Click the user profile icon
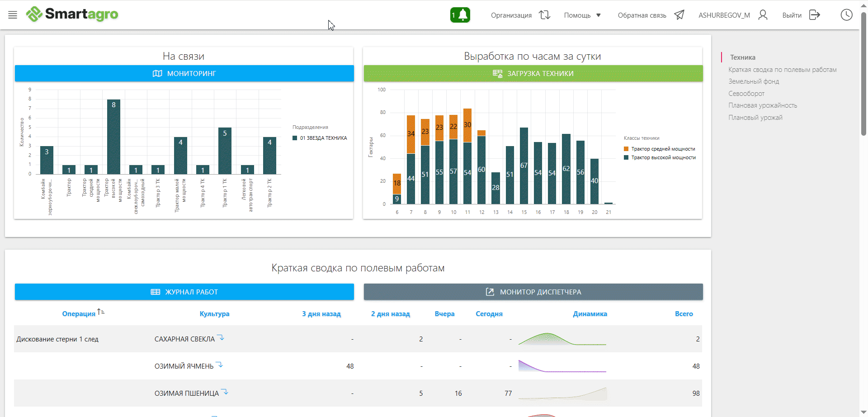The width and height of the screenshot is (868, 417). pyautogui.click(x=763, y=15)
